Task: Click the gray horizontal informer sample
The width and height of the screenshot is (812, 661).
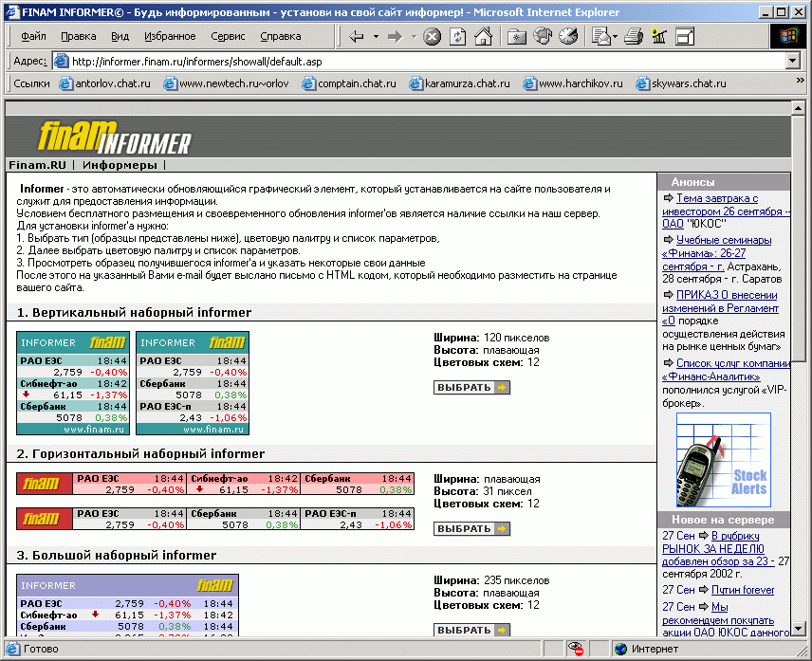Action: click(x=215, y=519)
